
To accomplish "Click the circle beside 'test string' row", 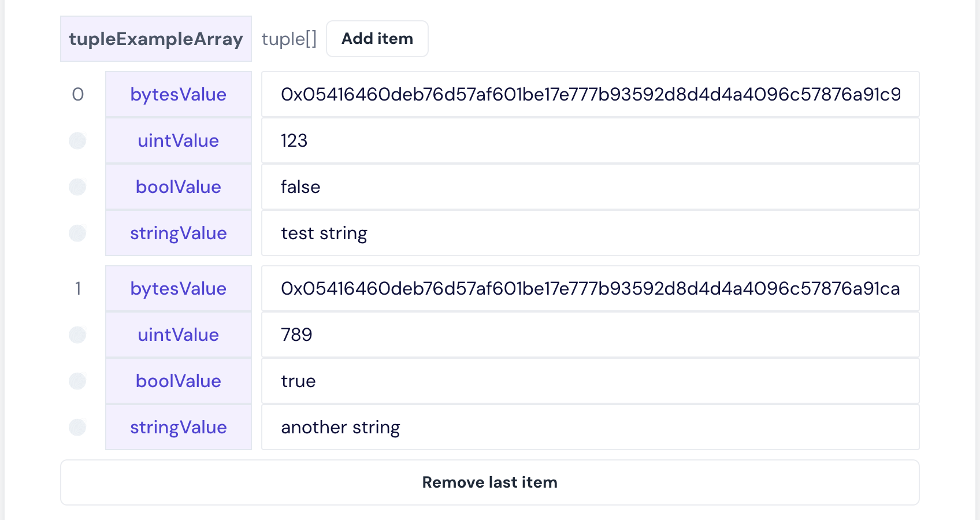I will (77, 233).
